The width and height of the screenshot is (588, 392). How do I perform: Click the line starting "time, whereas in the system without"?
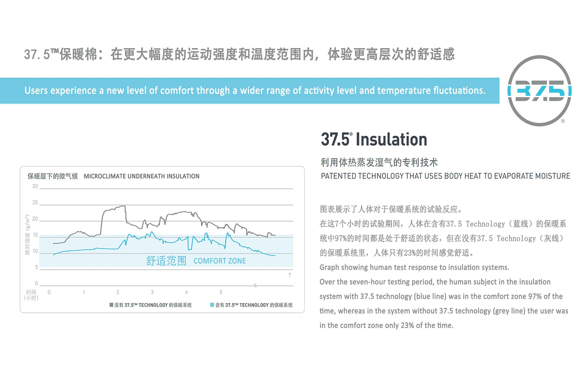444,311
